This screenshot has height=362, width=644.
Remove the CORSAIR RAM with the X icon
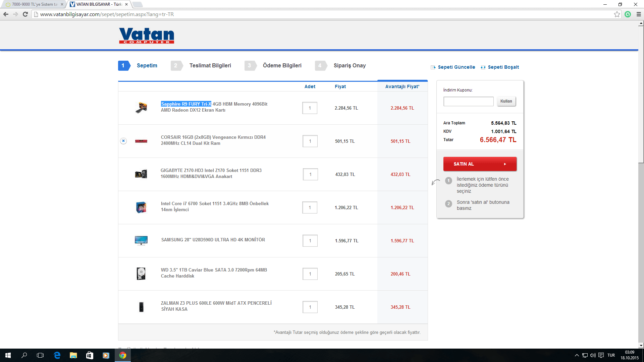point(123,141)
